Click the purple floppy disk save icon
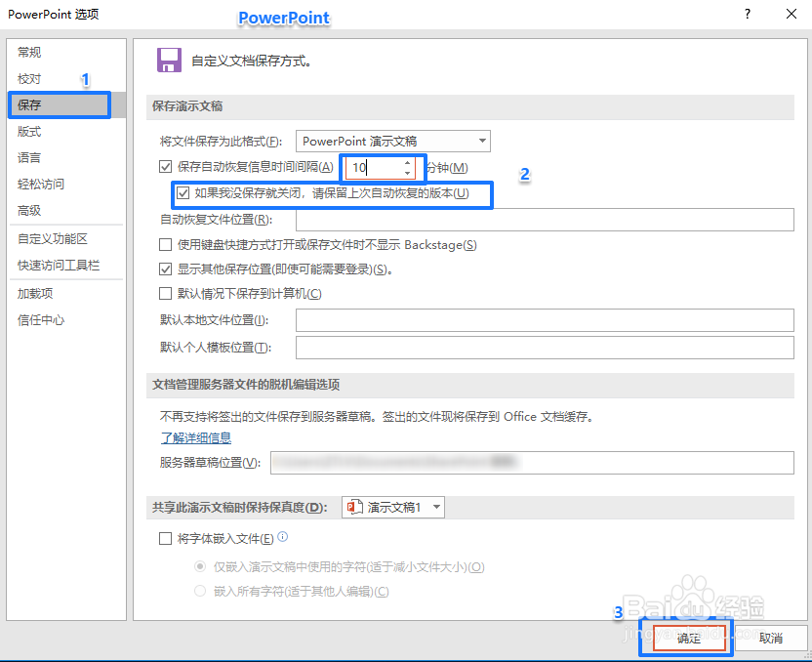The width and height of the screenshot is (812, 662). [170, 61]
